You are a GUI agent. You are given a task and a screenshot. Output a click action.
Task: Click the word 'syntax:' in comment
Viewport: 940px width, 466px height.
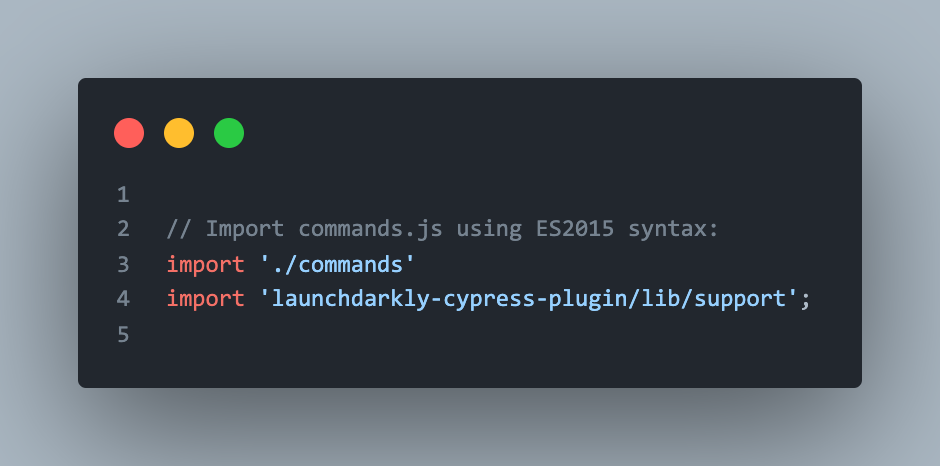[673, 229]
